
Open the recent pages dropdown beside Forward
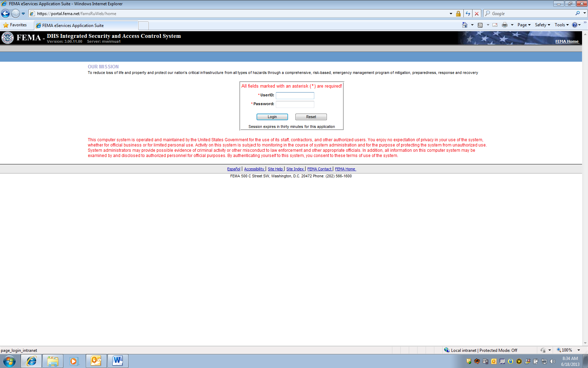[x=23, y=14]
